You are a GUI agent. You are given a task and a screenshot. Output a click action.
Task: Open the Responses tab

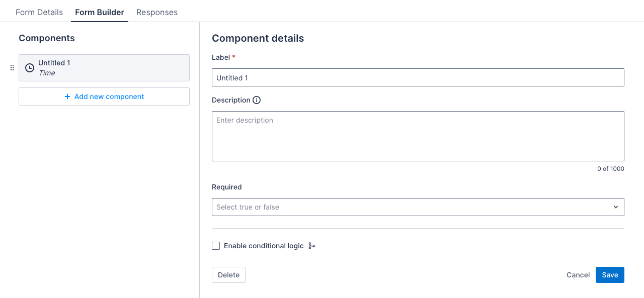[157, 12]
